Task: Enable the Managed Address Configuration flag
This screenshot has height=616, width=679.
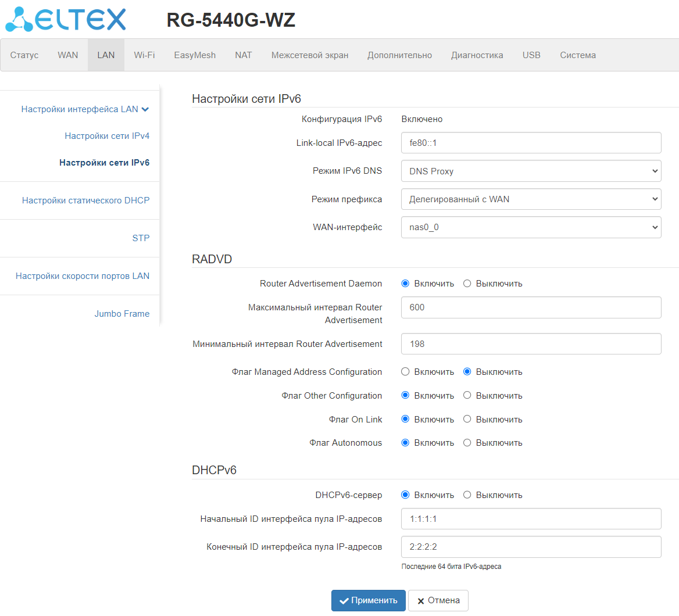Action: (x=405, y=371)
